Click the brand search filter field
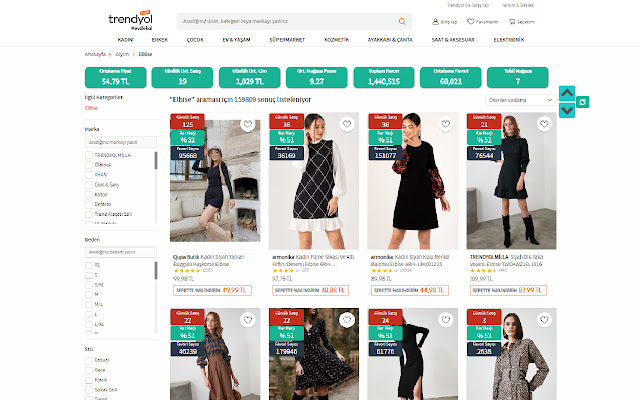 [x=118, y=142]
